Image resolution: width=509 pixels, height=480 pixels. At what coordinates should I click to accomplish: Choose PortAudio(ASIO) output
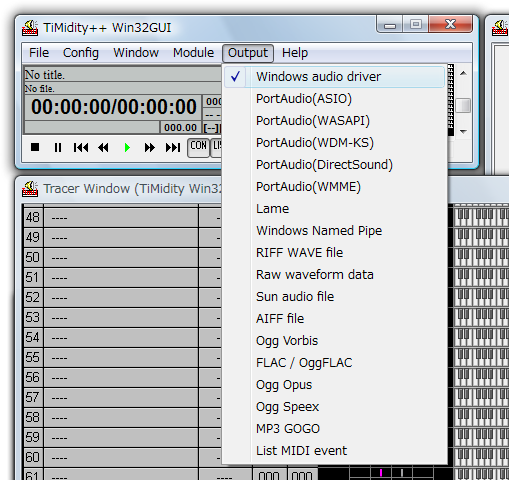pos(334,99)
